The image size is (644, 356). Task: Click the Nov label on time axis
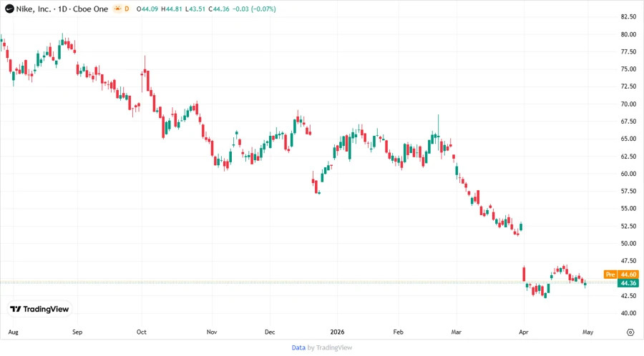(x=212, y=332)
